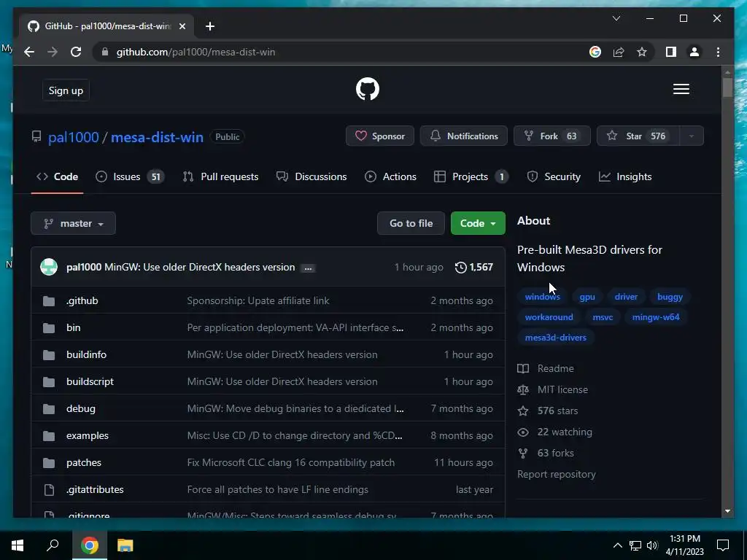Click pal1000 avatar in latest commit row
The width and height of the screenshot is (747, 560).
tap(49, 267)
